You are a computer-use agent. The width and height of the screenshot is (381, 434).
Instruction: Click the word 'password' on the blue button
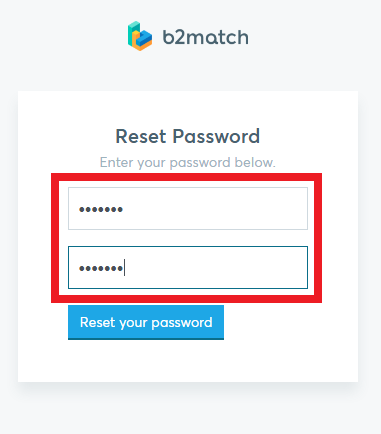182,323
